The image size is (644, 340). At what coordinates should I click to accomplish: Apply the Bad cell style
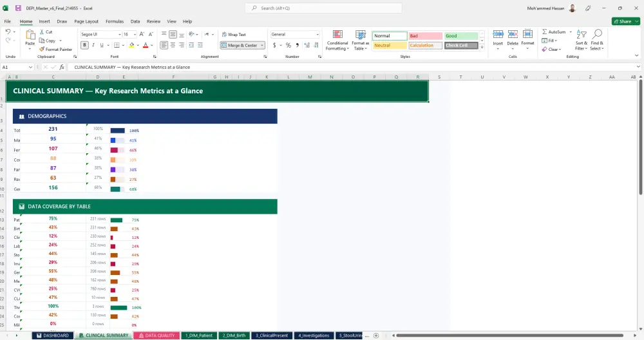[425, 35]
